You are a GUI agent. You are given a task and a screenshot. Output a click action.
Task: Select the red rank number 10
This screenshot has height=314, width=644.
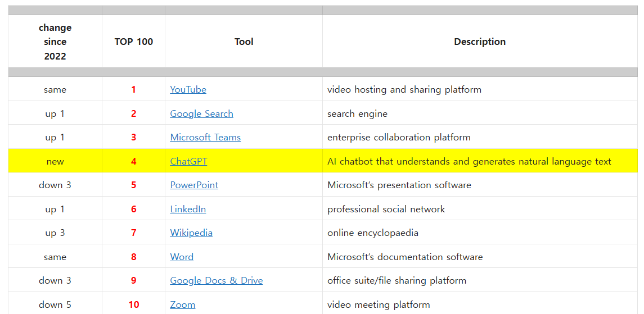[133, 304]
